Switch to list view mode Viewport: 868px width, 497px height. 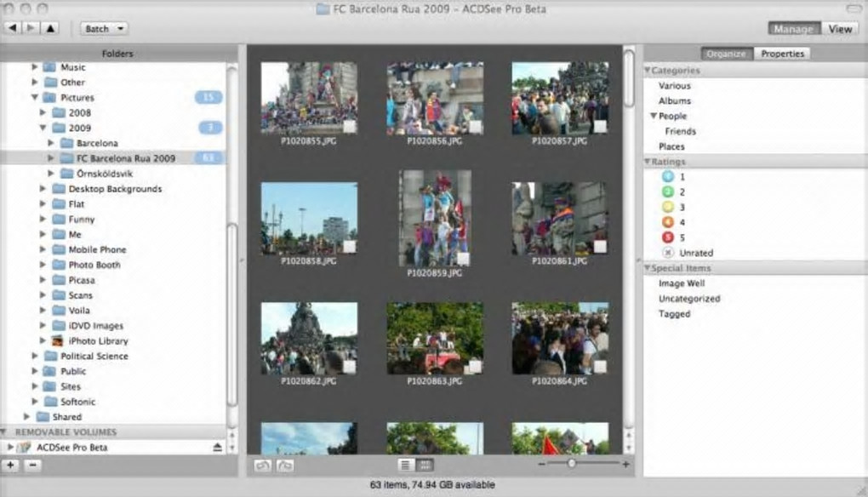(406, 465)
